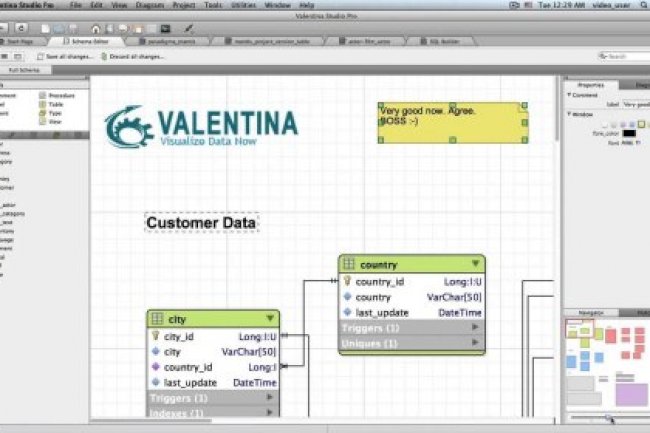Viewport: 650px width, 433px height.
Task: Click the zoom slider below the navigator
Action: (607, 417)
